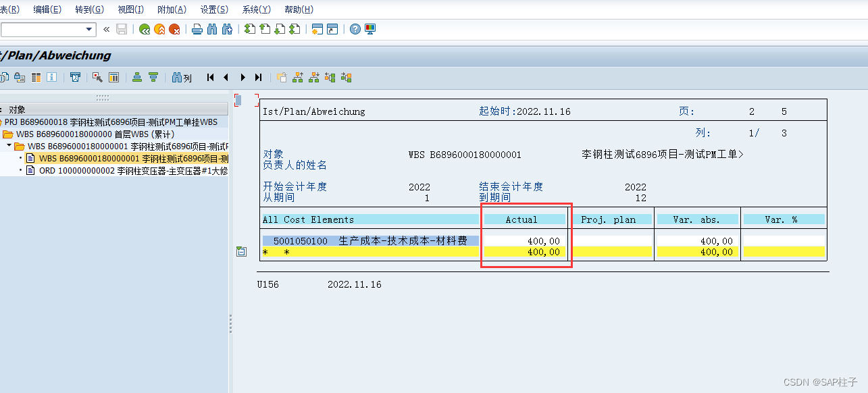The image size is (868, 393).
Task: Click the horizontal splitter grip above the tree
Action: (x=103, y=97)
